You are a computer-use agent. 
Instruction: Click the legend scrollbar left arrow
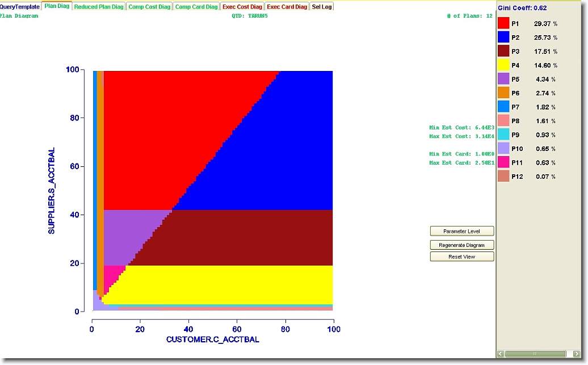click(501, 354)
